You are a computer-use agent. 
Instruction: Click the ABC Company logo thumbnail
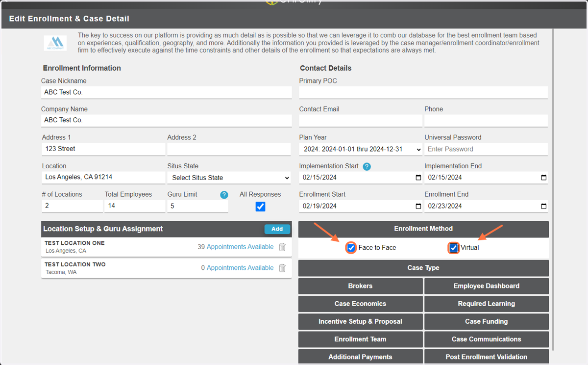(54, 43)
